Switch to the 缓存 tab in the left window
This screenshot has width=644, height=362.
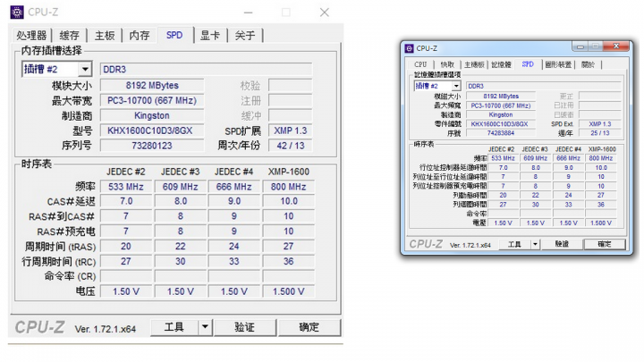point(69,35)
